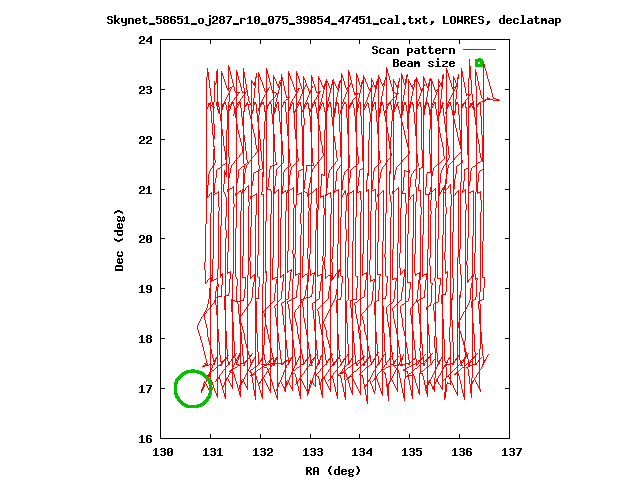Click the RA axis value 131
This screenshot has height=480, width=640.
[x=213, y=452]
